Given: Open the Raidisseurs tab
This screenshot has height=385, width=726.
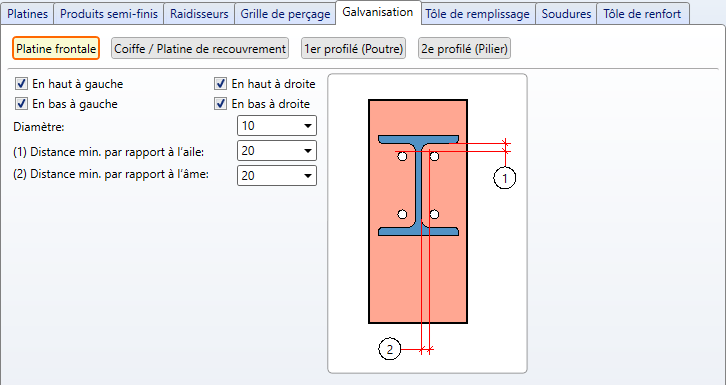Looking at the screenshot, I should [x=199, y=14].
